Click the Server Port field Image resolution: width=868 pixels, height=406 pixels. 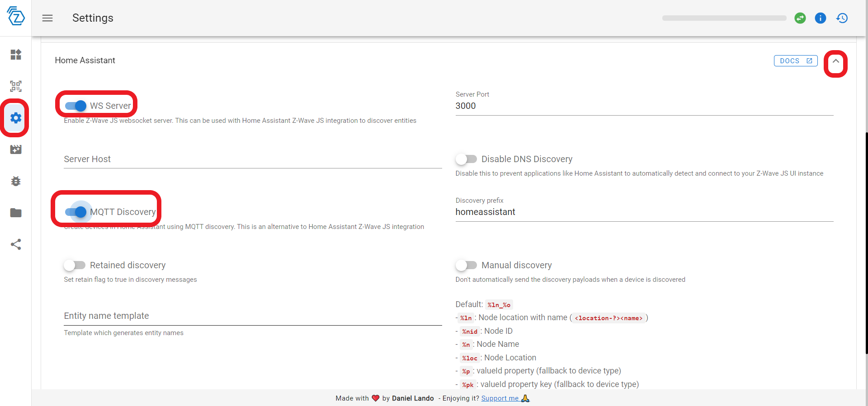(644, 106)
